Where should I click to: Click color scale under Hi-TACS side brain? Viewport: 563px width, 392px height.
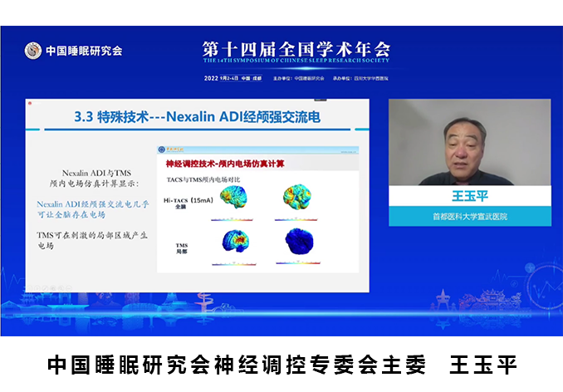[232, 219]
